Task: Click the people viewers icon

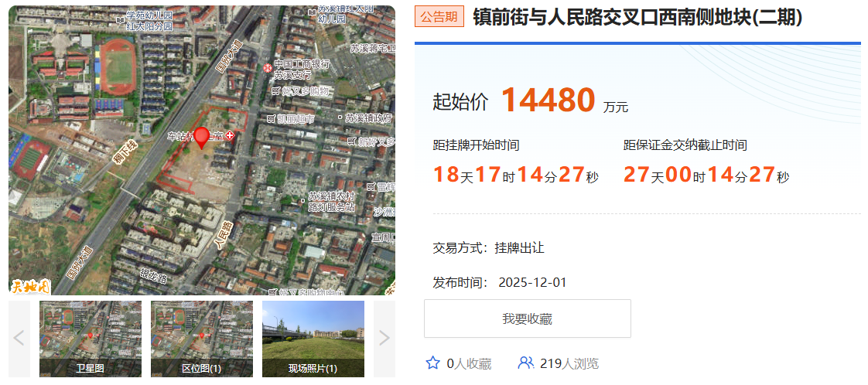Action: click(526, 363)
